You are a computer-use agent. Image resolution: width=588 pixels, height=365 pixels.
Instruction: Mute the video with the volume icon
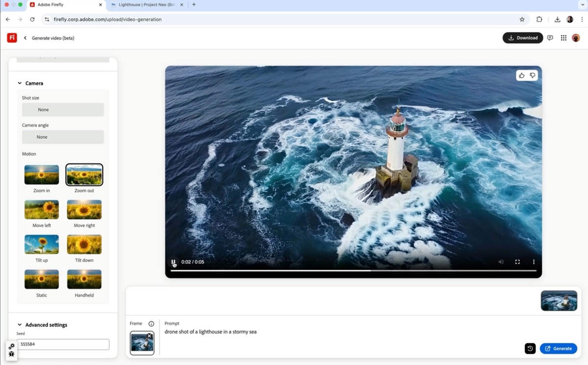pos(501,262)
